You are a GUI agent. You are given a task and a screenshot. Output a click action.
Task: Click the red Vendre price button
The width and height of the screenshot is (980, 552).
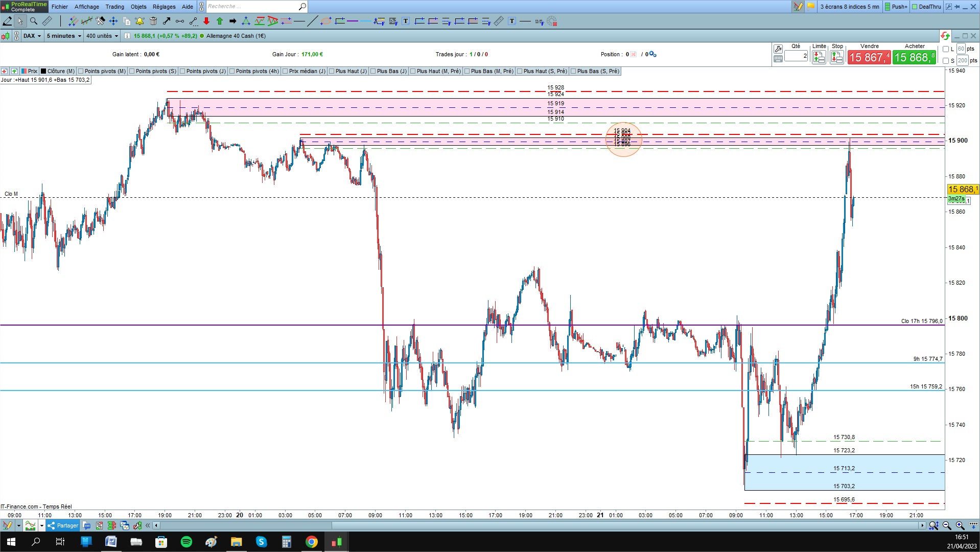click(869, 57)
